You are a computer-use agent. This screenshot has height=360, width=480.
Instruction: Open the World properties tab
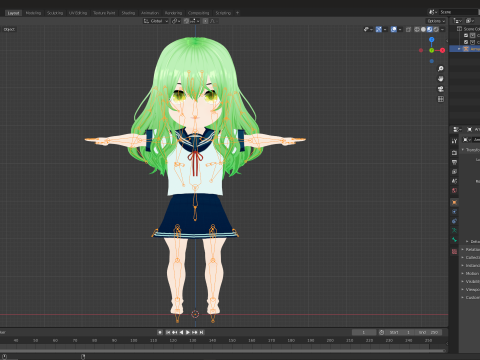point(454,191)
